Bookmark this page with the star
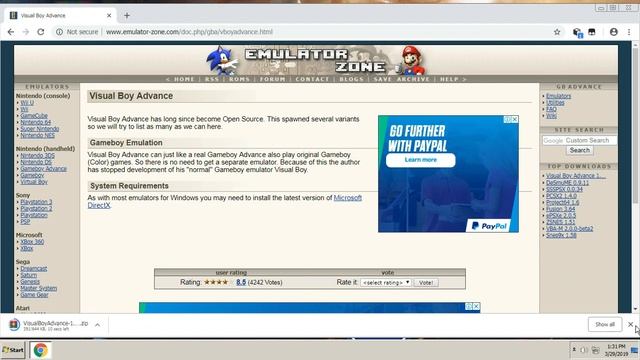 point(557,32)
